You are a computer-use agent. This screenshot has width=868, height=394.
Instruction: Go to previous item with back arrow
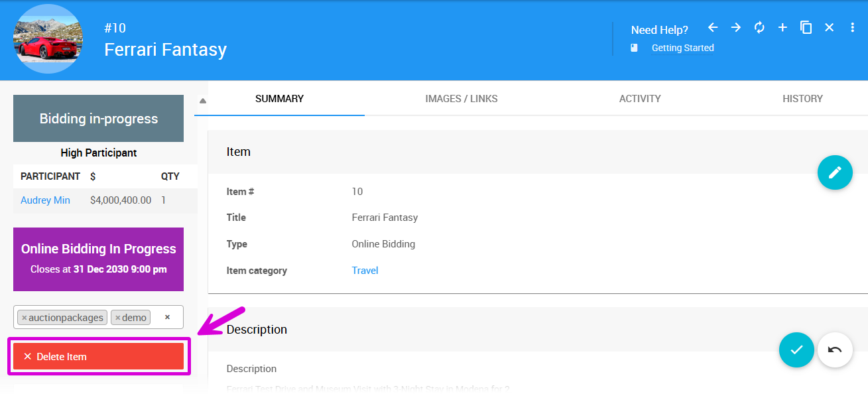coord(713,27)
